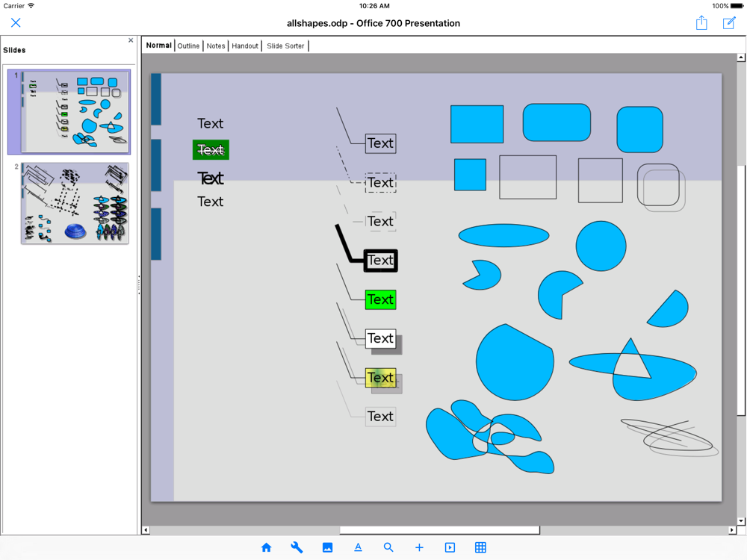
Task: Select the blue rounded square shape
Action: click(640, 129)
